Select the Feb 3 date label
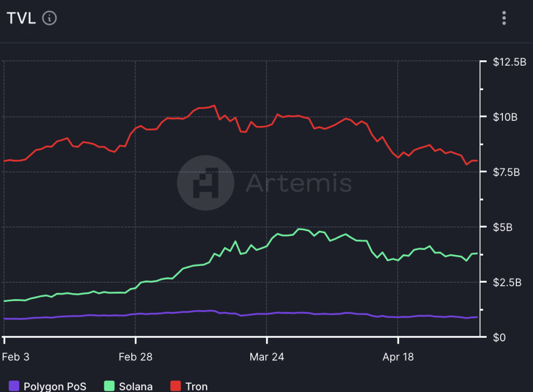Viewport: 533px width, 392px height. click(16, 357)
